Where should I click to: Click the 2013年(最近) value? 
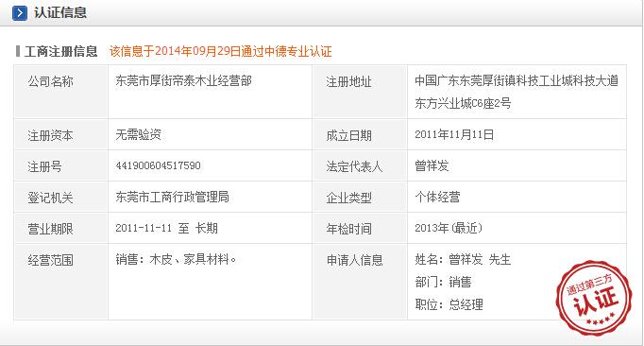[x=449, y=228]
